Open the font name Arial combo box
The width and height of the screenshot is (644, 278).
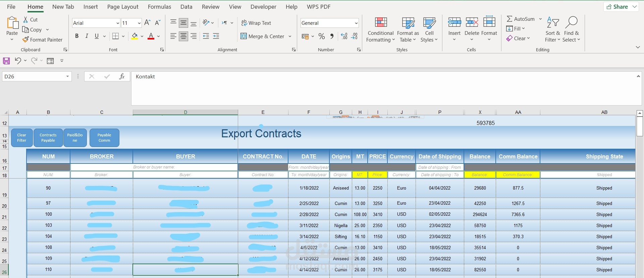point(96,23)
